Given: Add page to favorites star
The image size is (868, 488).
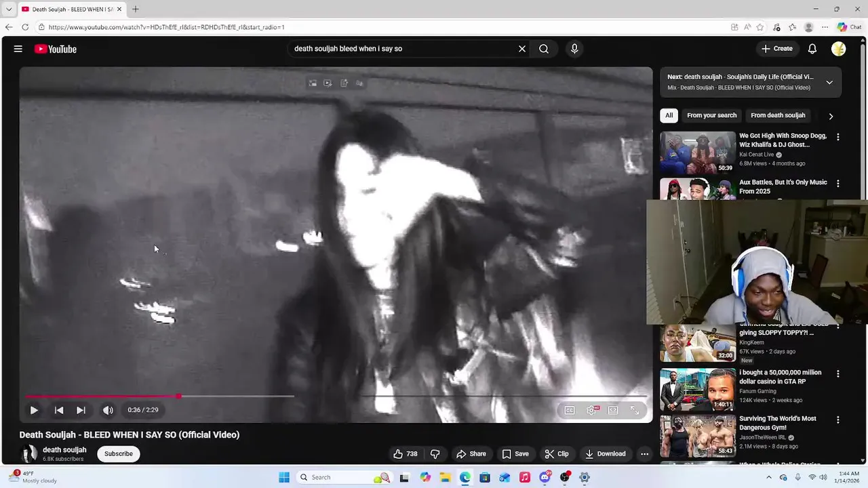Looking at the screenshot, I should (760, 27).
